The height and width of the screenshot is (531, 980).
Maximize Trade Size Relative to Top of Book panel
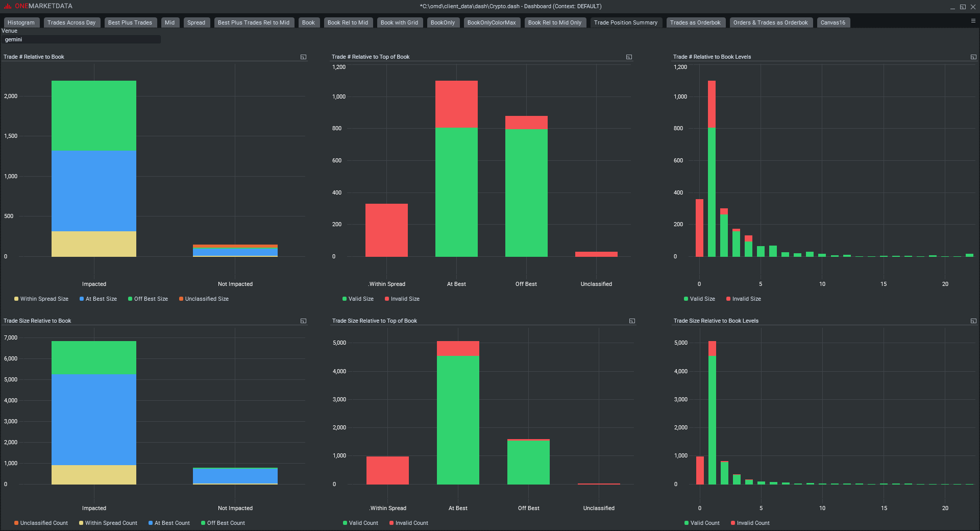[632, 321]
